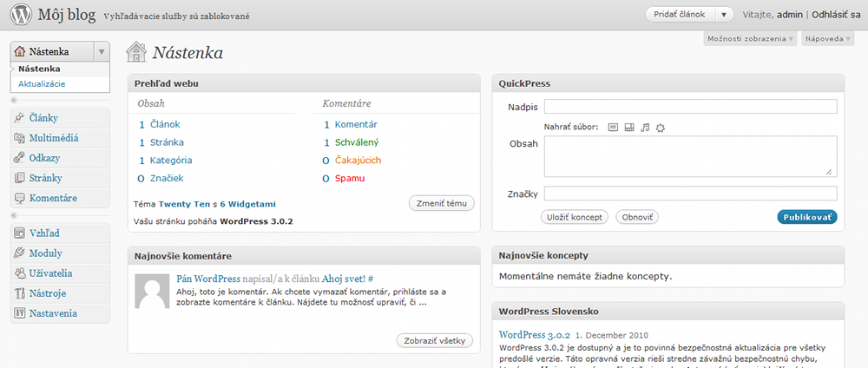Click the Užívatelia users icon

pyautogui.click(x=20, y=273)
